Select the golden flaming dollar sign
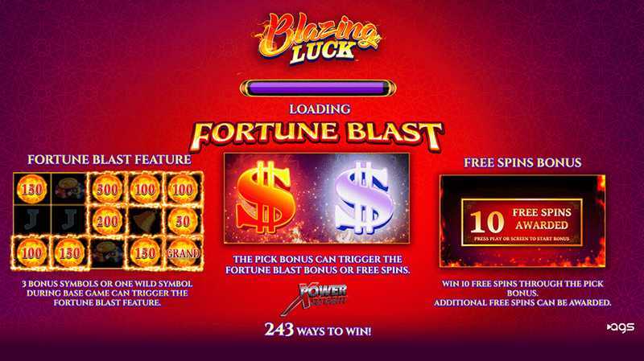This screenshot has height=361, width=644. coord(266,197)
